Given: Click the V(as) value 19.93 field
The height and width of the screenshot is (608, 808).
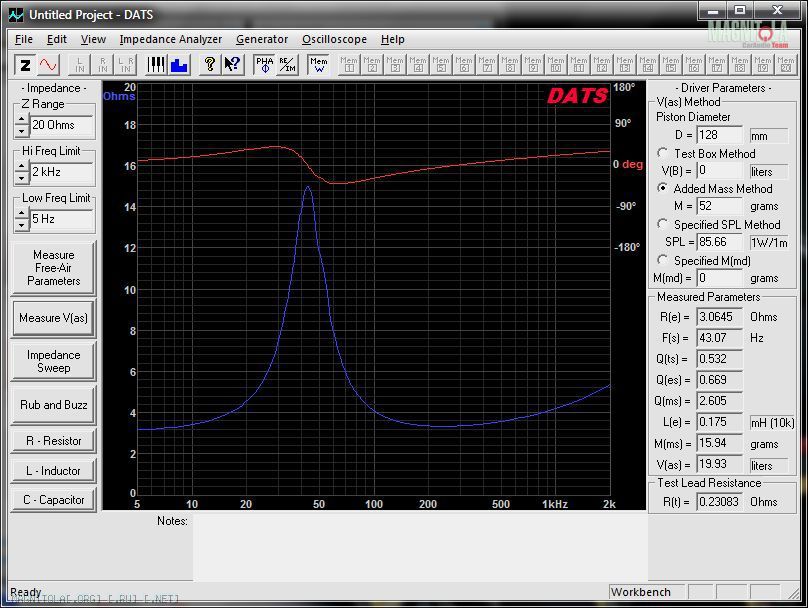Looking at the screenshot, I should 719,464.
